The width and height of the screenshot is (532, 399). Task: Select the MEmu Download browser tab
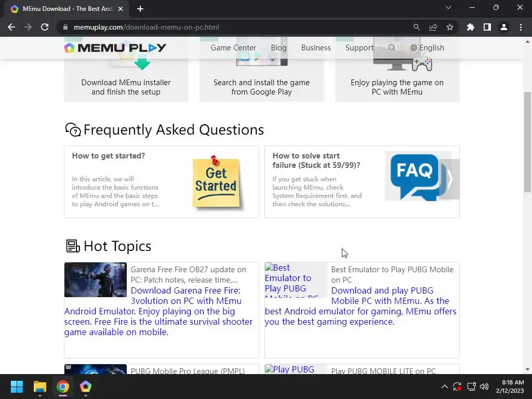[66, 9]
